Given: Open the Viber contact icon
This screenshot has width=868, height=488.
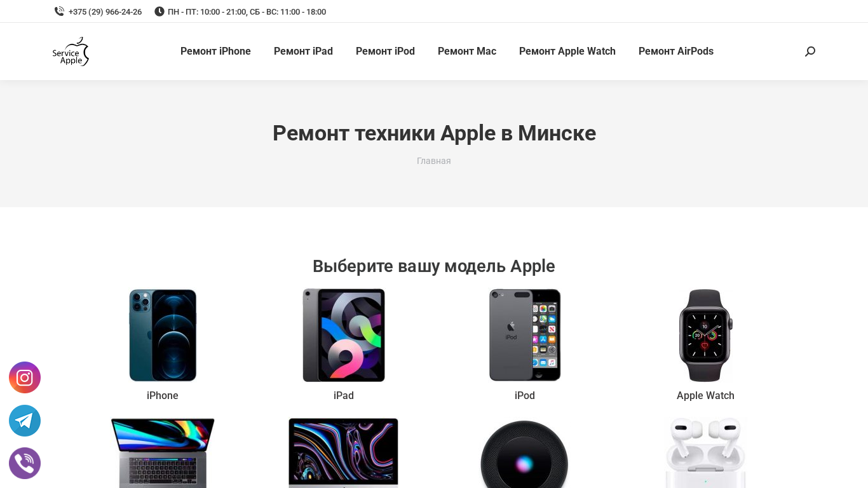Looking at the screenshot, I should point(25,463).
